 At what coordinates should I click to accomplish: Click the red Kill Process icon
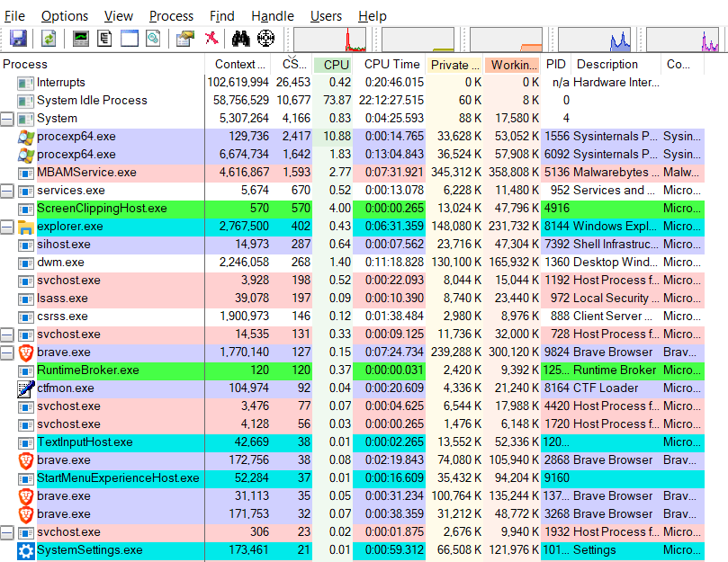pos(211,38)
